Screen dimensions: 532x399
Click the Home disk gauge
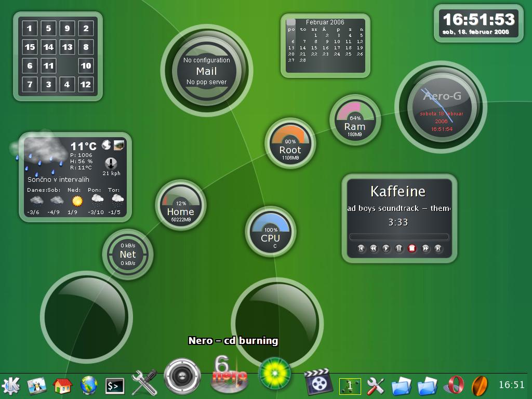(180, 205)
